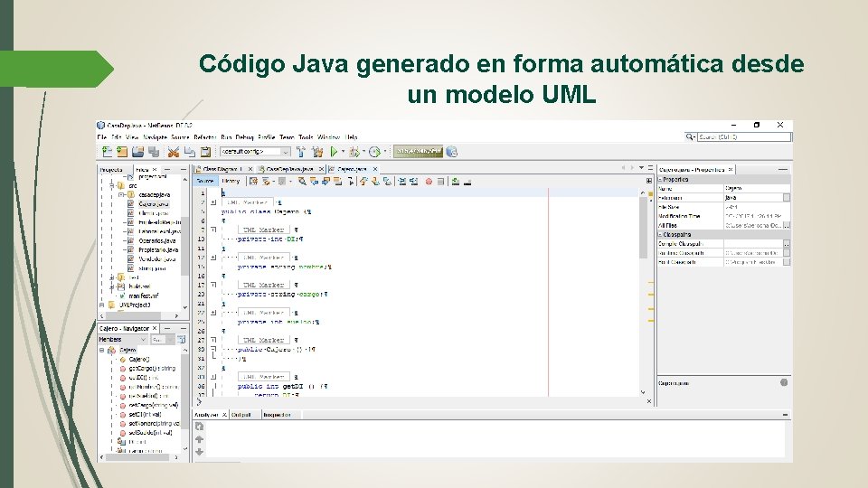Open the Debug Project arrow dropdown
The image size is (868, 488).
pos(363,152)
